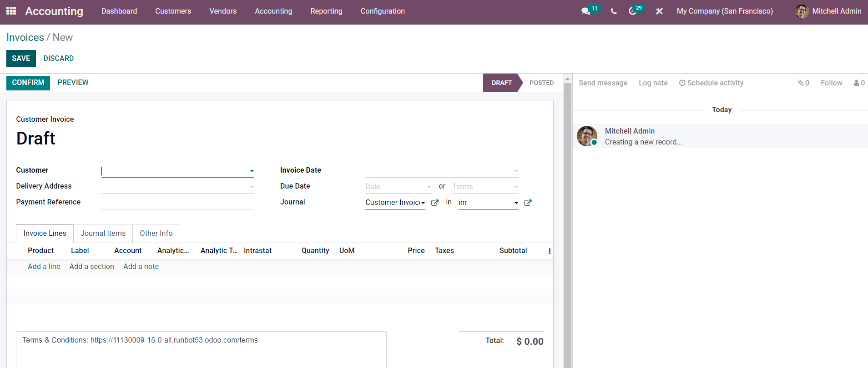Screen dimensions: 868x368
Task: Click the Terms & Conditions text area
Action: (x=201, y=350)
